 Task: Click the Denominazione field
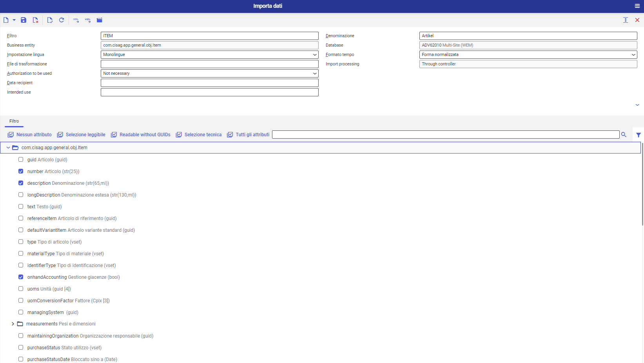pyautogui.click(x=528, y=36)
